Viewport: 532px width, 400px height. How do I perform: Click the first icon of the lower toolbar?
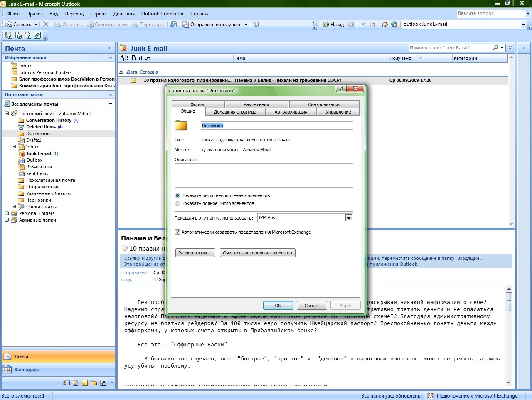click(9, 36)
